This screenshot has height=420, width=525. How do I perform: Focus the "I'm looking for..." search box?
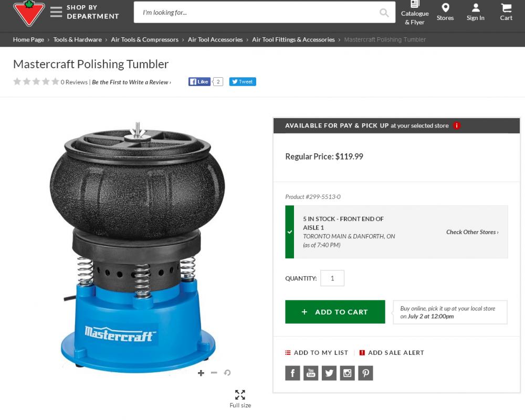coord(257,13)
